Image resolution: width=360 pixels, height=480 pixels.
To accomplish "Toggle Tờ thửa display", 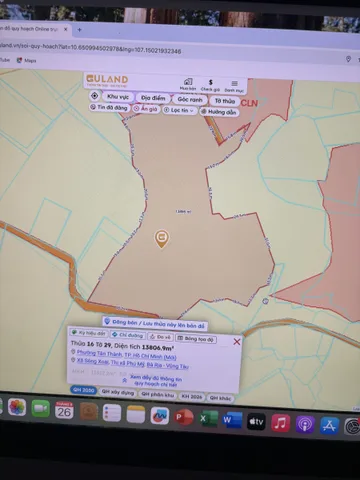I will tap(225, 101).
